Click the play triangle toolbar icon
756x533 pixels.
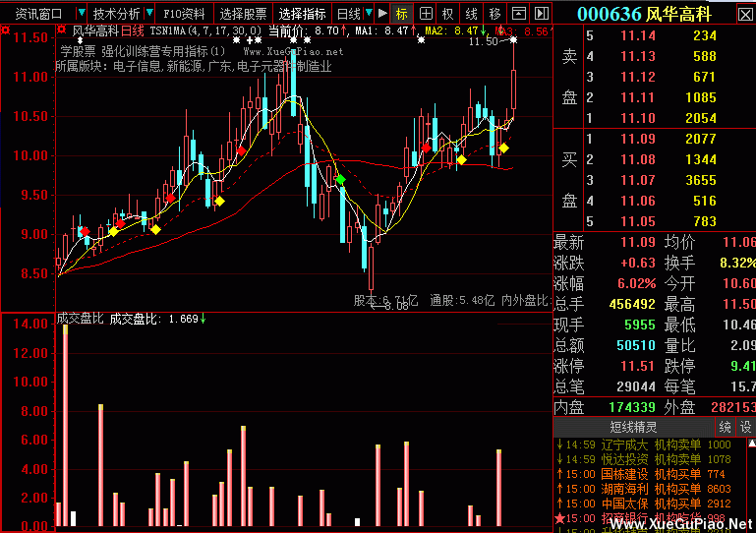(382, 13)
